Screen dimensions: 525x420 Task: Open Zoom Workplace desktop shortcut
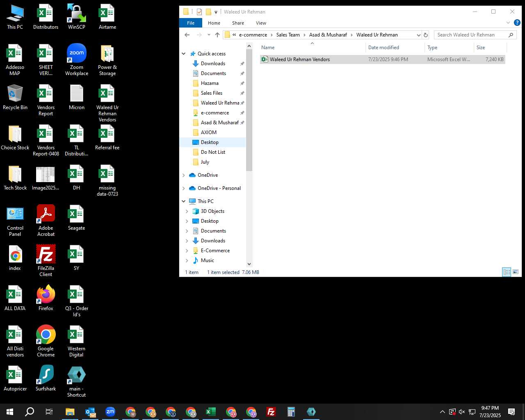77,60
